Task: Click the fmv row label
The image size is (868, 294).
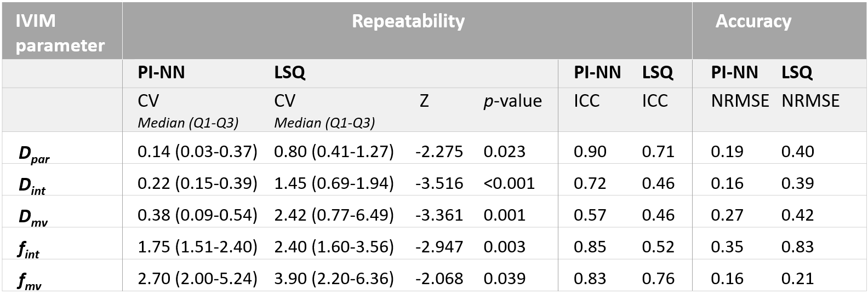Action: point(30,281)
